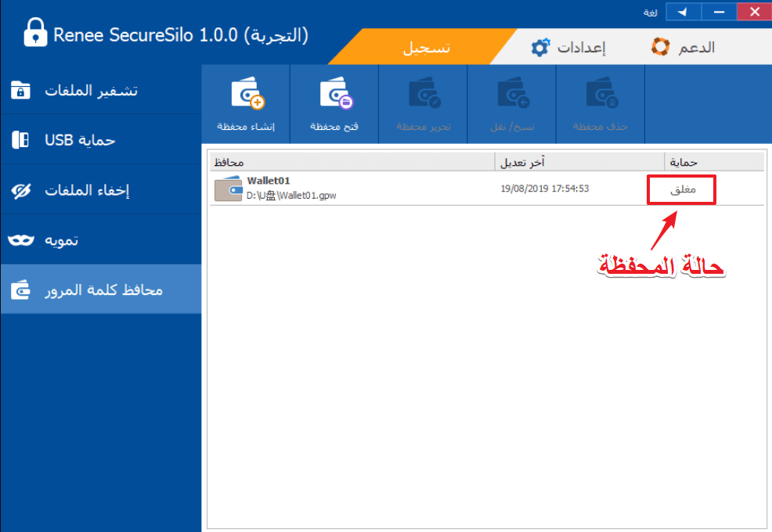This screenshot has width=772, height=532.
Task: Open the Disguise section (تمويه)
Action: click(101, 239)
